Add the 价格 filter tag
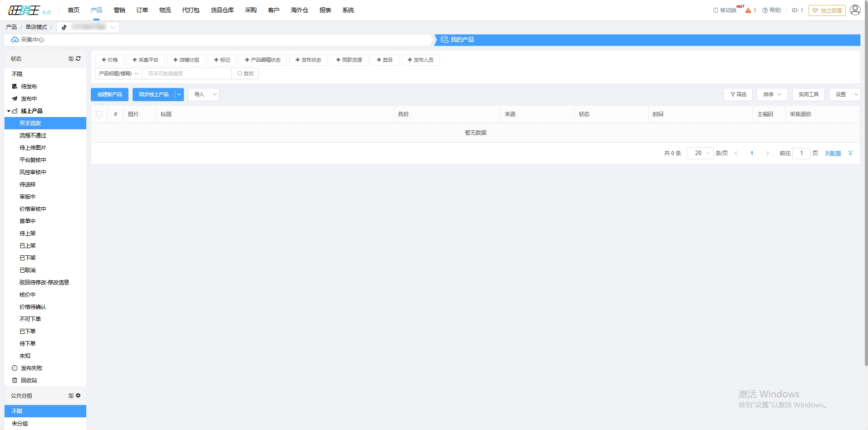Image resolution: width=868 pixels, height=430 pixels. (109, 60)
